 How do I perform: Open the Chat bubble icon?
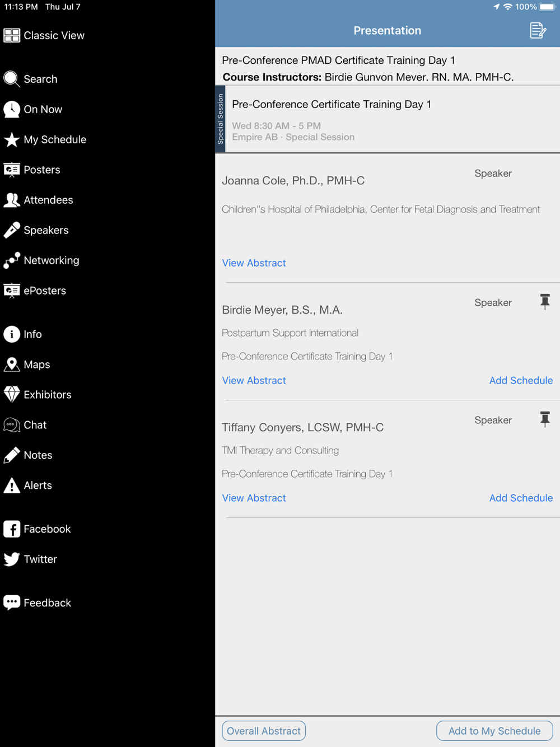(x=12, y=425)
